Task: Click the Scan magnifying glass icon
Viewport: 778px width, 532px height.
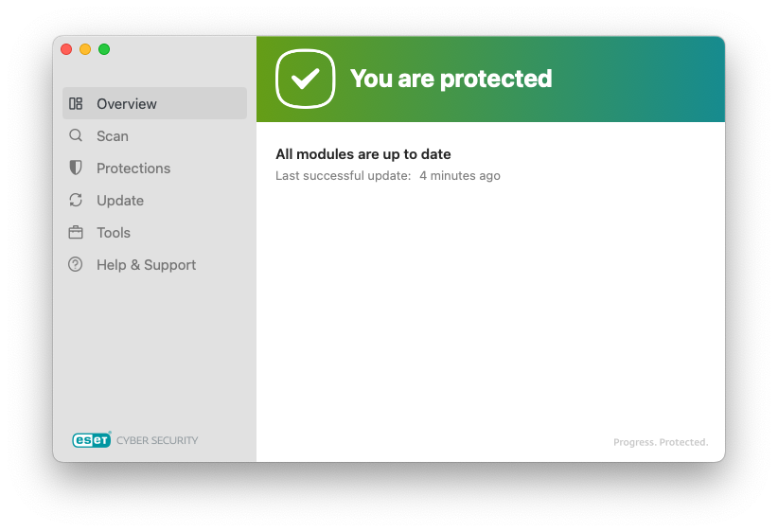Action: pos(76,136)
